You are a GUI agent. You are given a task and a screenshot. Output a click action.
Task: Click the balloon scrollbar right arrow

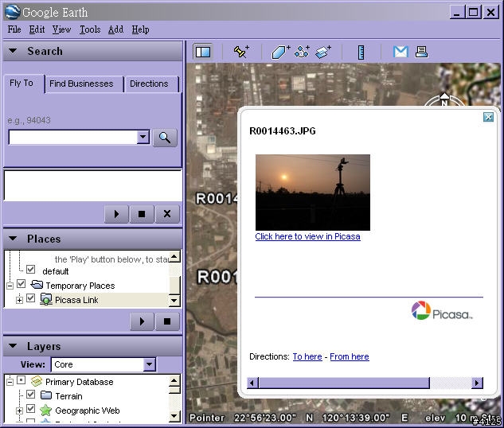pyautogui.click(x=477, y=383)
